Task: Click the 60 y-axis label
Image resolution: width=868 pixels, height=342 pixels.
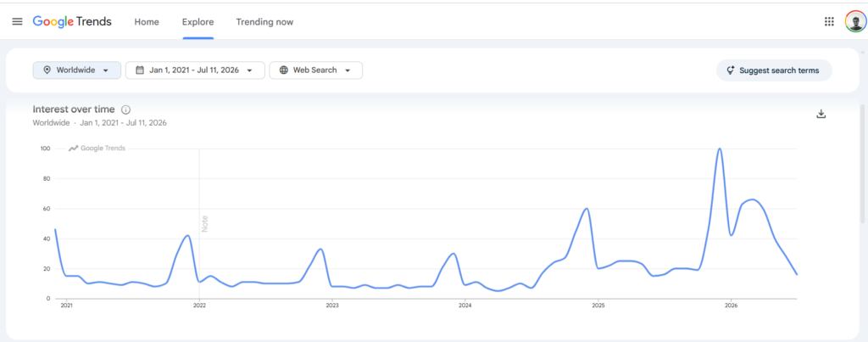Action: point(47,209)
